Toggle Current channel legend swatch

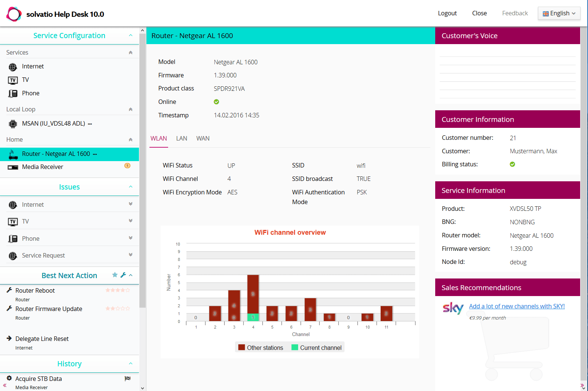295,348
